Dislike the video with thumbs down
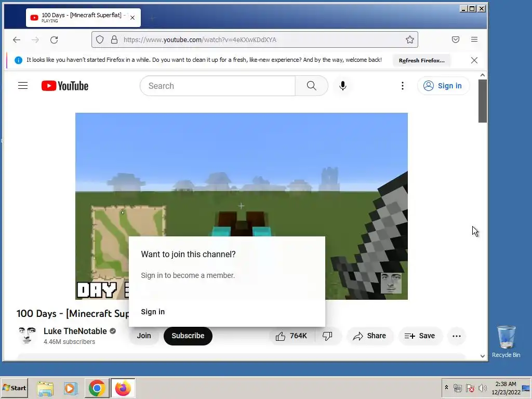 tap(327, 336)
